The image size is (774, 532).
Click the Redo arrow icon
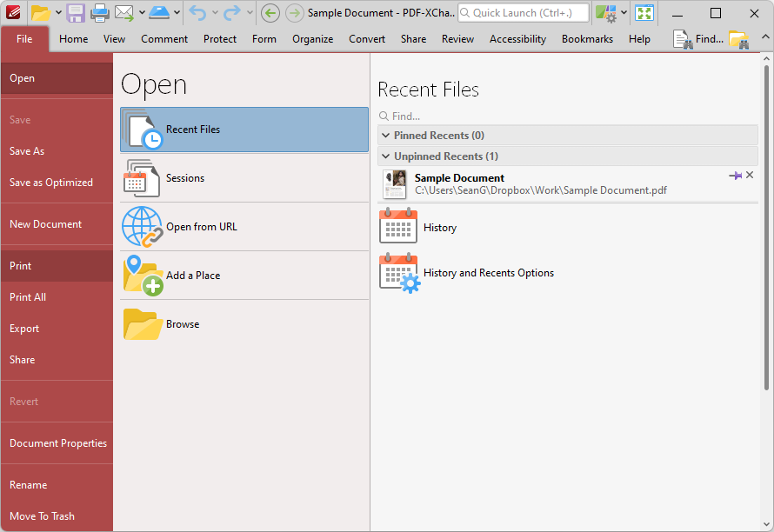[232, 13]
